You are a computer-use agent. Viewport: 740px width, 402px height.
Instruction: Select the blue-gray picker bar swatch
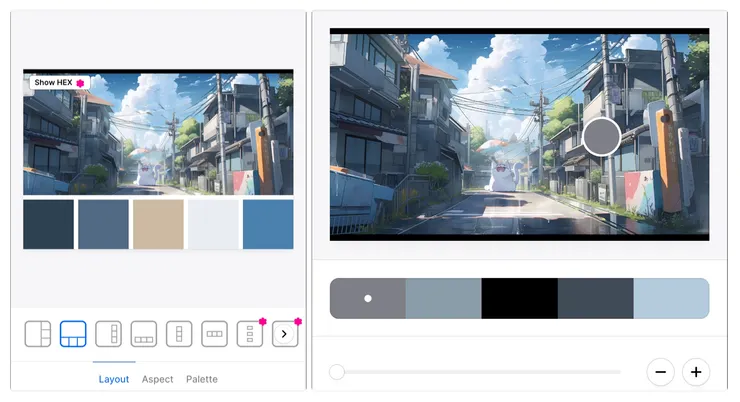(444, 298)
